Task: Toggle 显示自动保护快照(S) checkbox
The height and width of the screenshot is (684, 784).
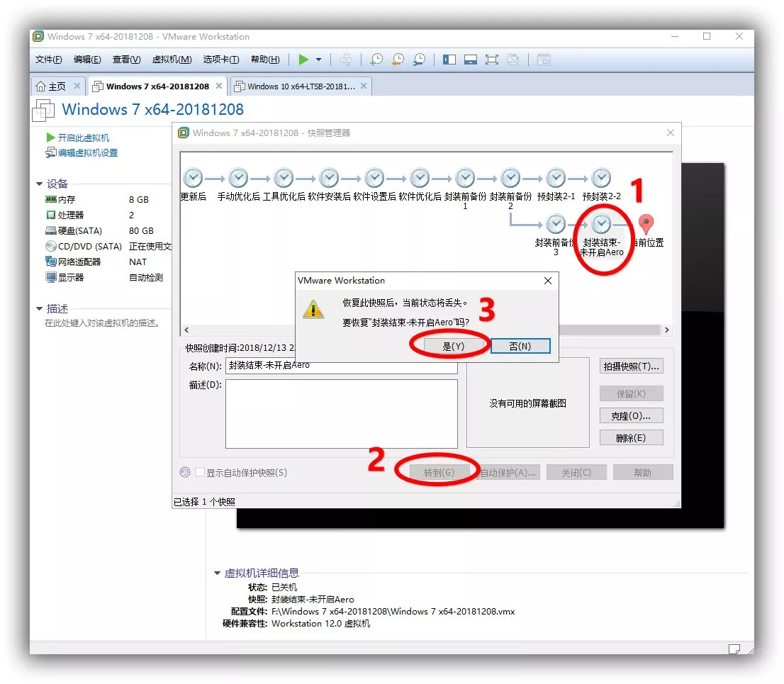Action: (200, 473)
